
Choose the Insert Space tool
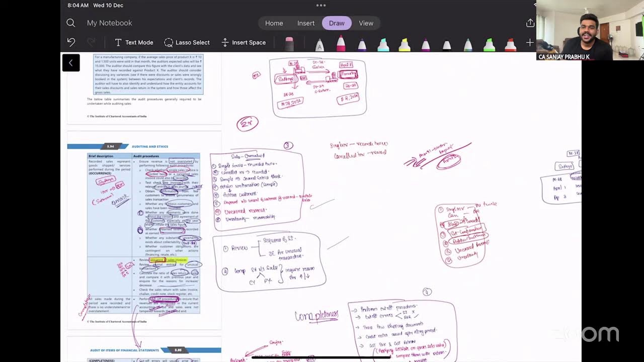tap(244, 43)
